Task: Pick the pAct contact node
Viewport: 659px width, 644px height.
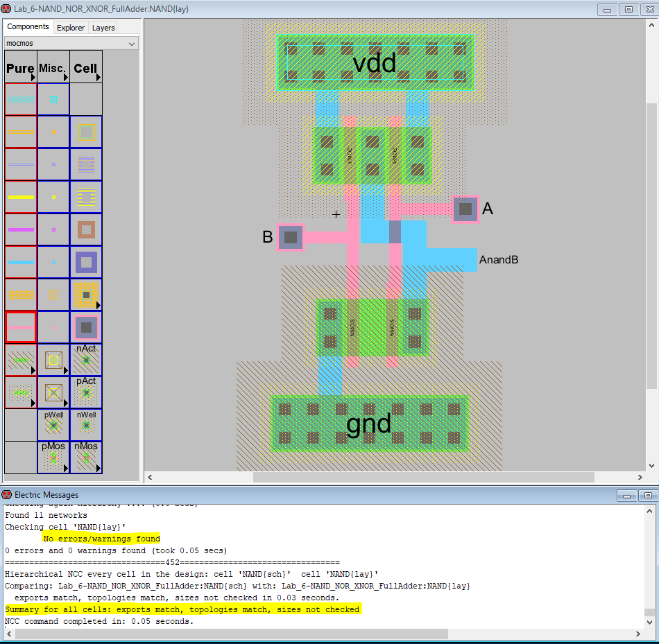Action: (86, 392)
